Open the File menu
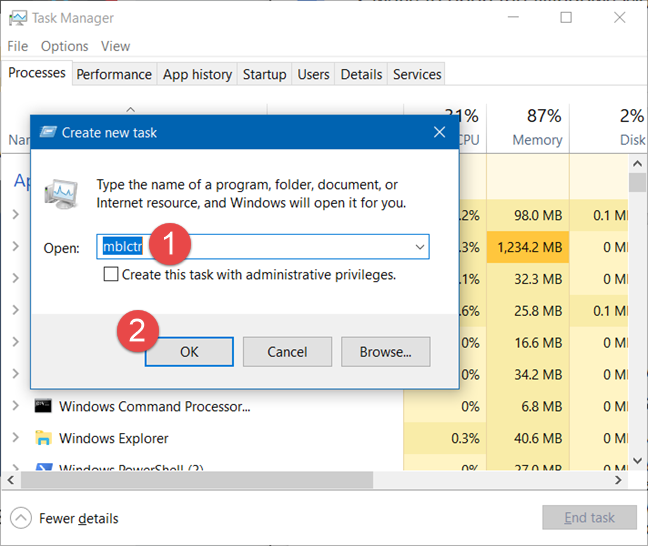The image size is (648, 546). 18,46
